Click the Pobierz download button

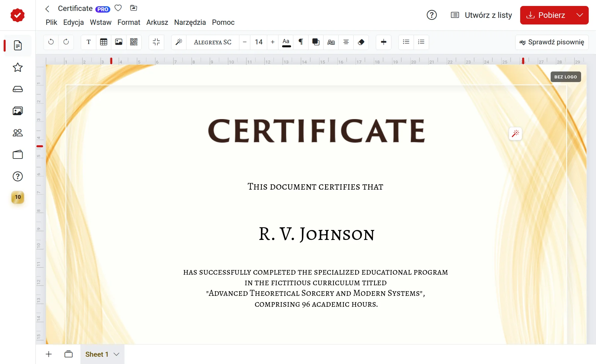point(546,15)
